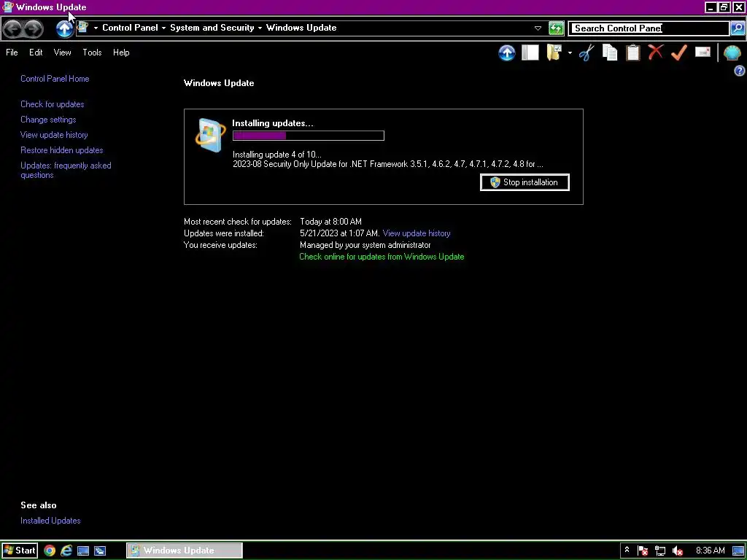The image size is (747, 560).
Task: Select the System and Security breadcrumb
Action: pyautogui.click(x=212, y=28)
